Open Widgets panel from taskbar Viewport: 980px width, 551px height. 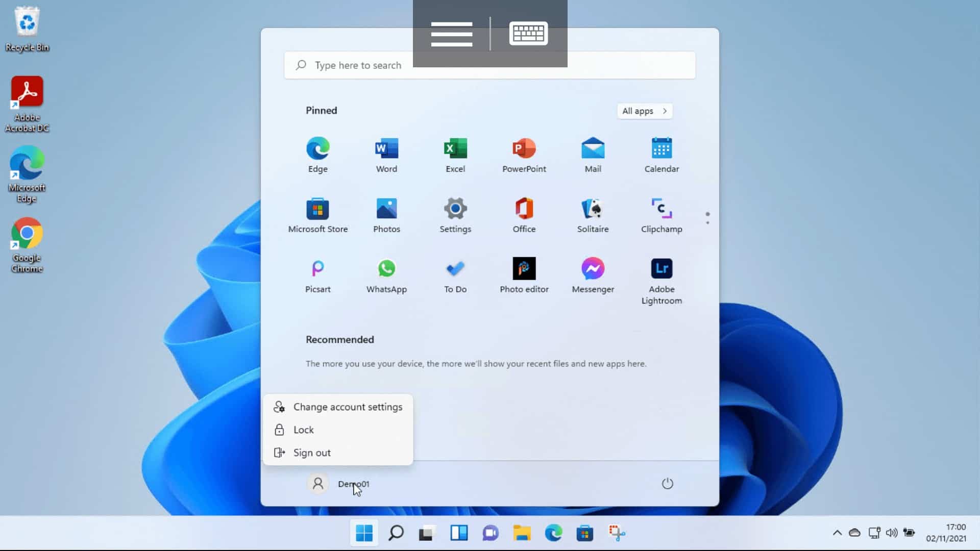click(x=459, y=533)
